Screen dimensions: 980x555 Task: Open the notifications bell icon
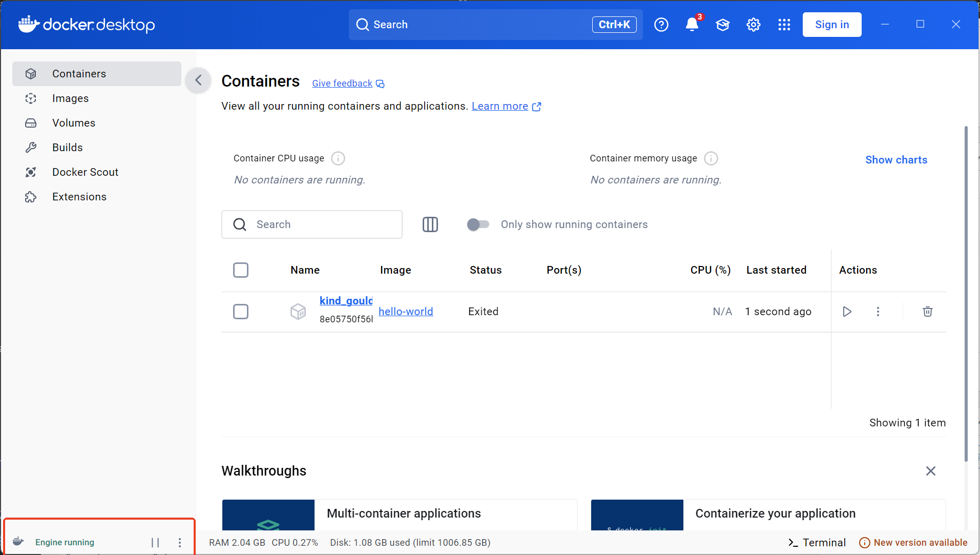click(x=692, y=25)
